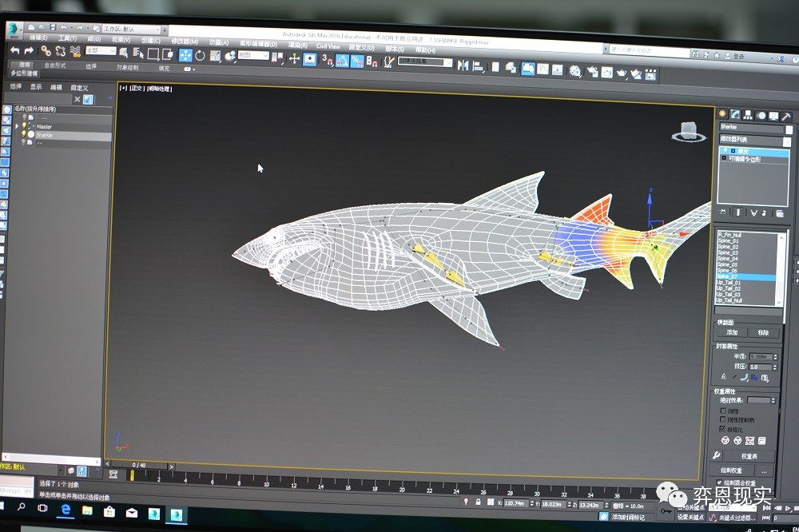Expand the 可编辑多边形 entry in modifier stack
Screen dimensions: 799x532
pyautogui.click(x=724, y=158)
